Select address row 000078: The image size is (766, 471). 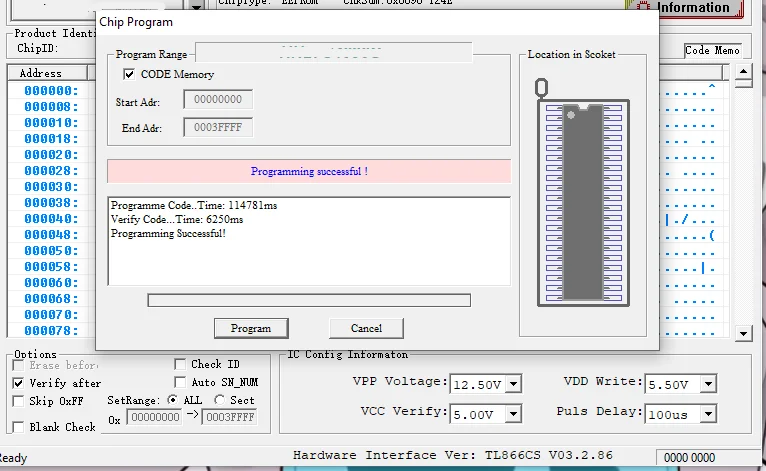51,331
